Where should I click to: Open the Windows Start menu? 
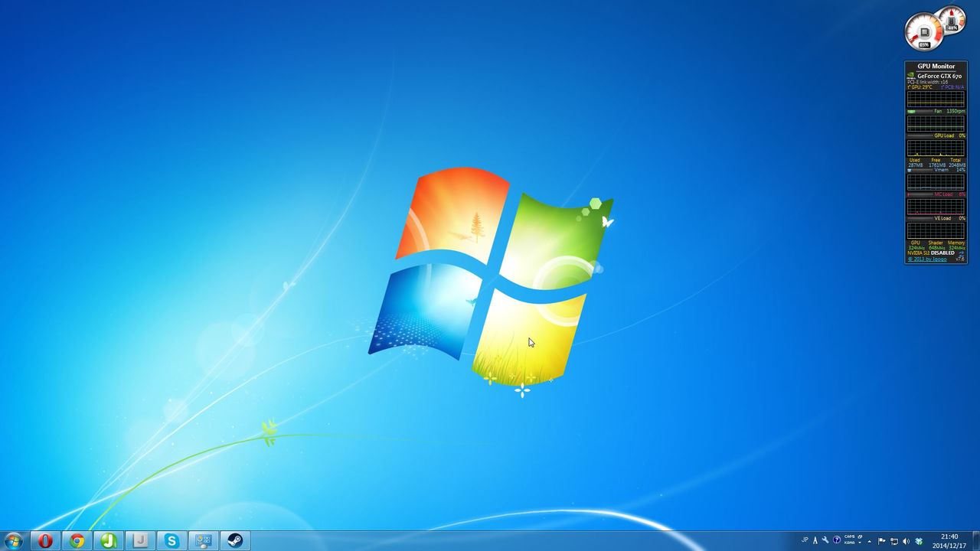(x=13, y=540)
